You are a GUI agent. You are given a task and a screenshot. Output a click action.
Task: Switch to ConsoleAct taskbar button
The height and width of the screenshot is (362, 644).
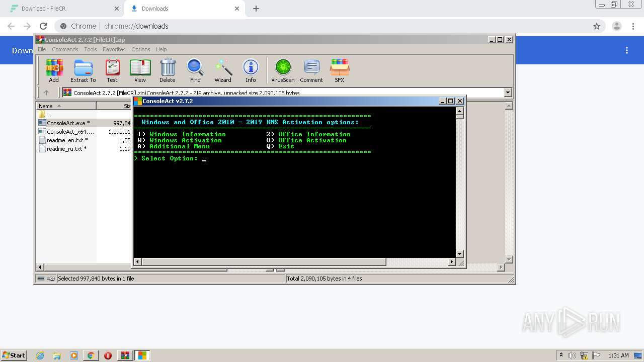pyautogui.click(x=142, y=355)
